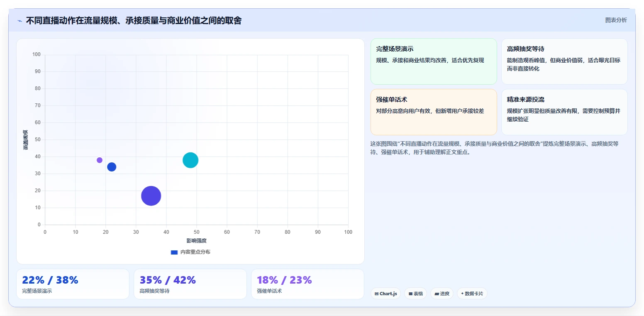Click the main chart title text
644x316 pixels.
click(134, 20)
